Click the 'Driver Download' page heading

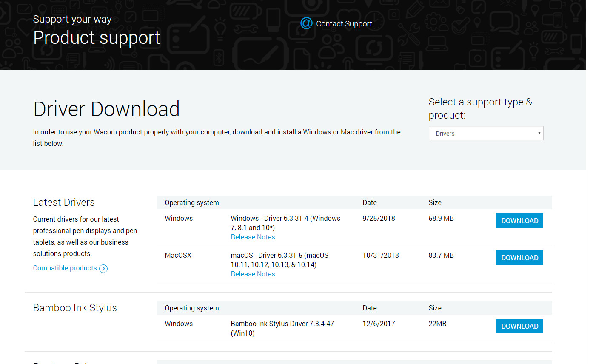[x=106, y=109]
